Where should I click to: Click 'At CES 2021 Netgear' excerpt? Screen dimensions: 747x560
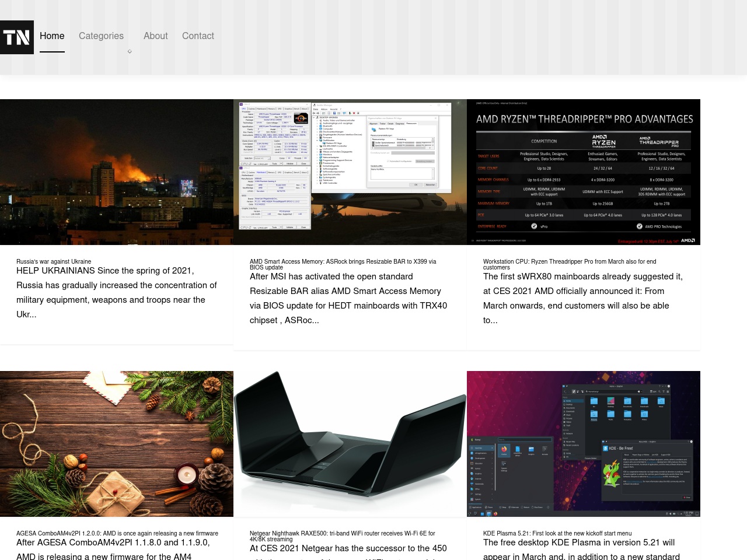tap(348, 551)
